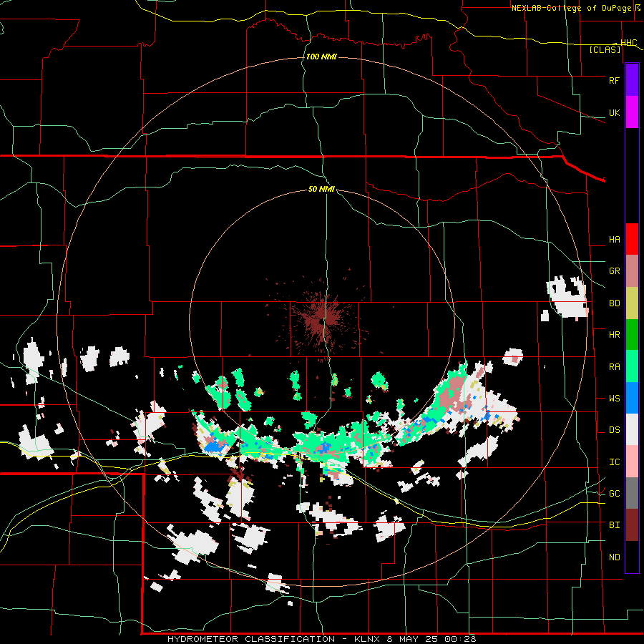
Task: Click the RA legend label
Action: click(x=614, y=366)
